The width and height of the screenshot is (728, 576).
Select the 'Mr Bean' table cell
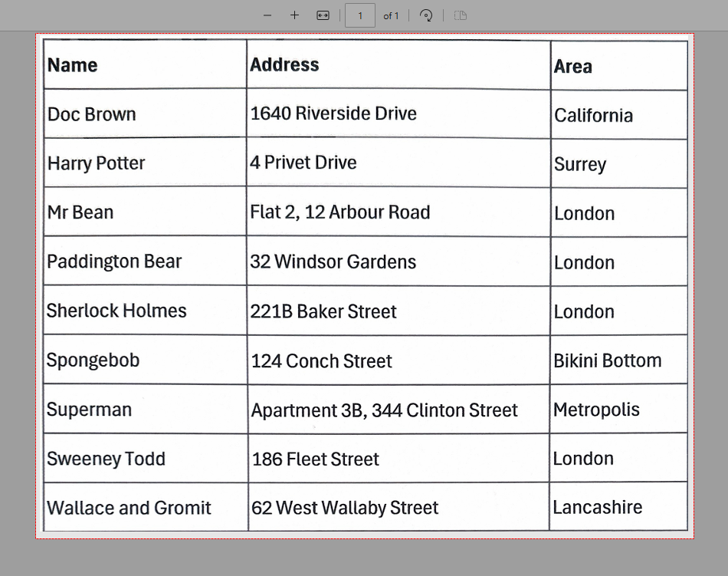click(x=80, y=212)
